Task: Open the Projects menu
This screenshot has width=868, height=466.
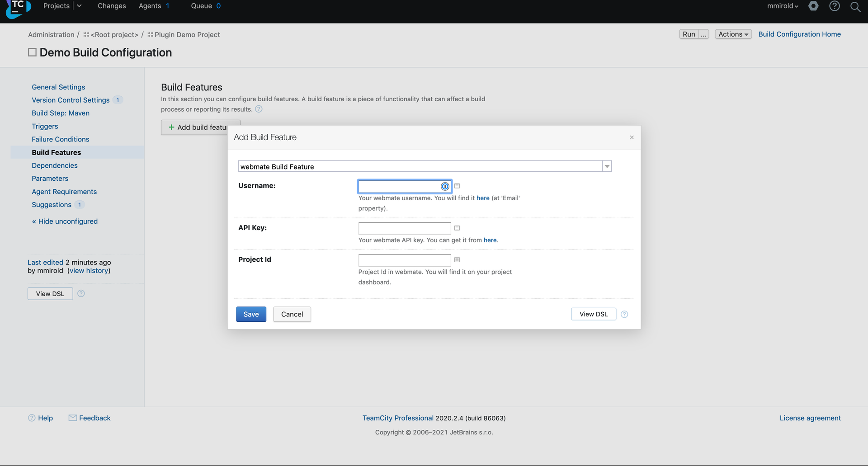Action: coord(57,6)
